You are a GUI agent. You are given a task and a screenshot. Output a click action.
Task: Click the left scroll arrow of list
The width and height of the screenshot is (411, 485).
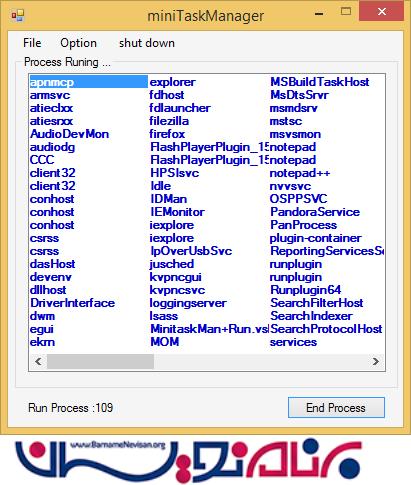click(x=38, y=361)
